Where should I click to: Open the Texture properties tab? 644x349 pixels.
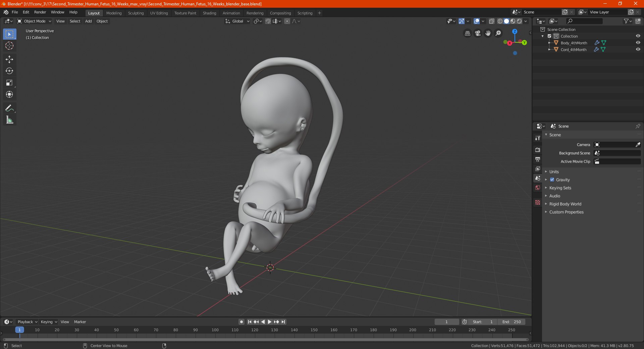(x=538, y=202)
